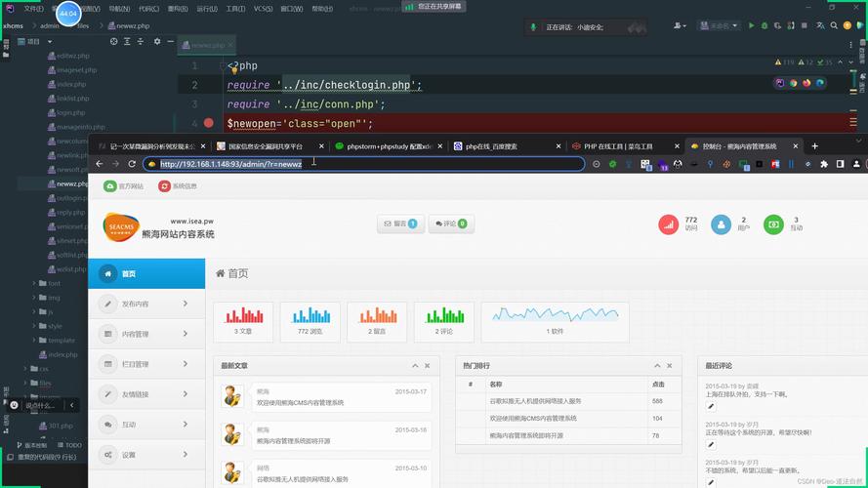Click the breakpoint marker on line 4
Image resolution: width=868 pixels, height=488 pixels.
[209, 123]
